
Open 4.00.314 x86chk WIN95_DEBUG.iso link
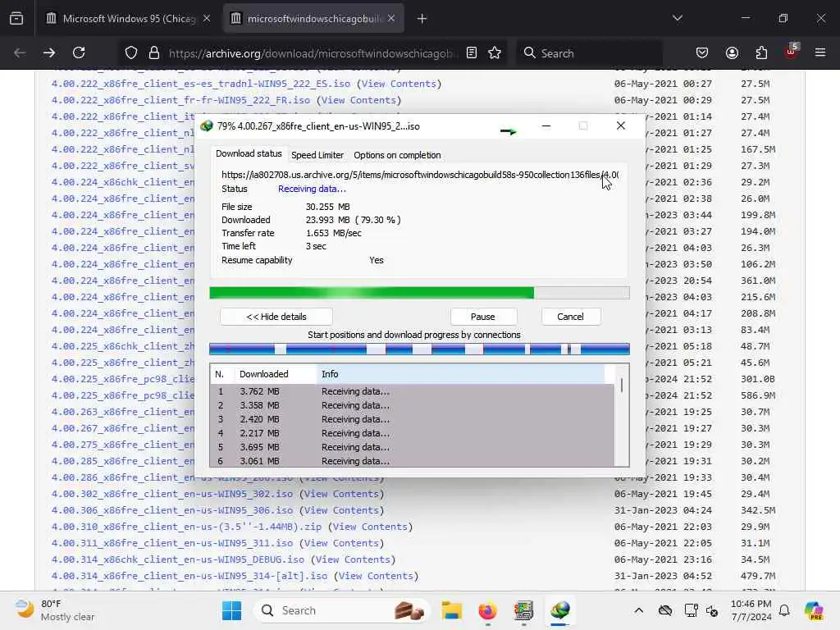178,559
